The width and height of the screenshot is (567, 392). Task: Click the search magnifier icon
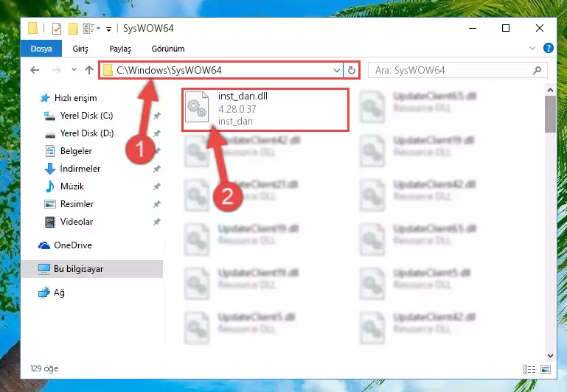point(537,70)
